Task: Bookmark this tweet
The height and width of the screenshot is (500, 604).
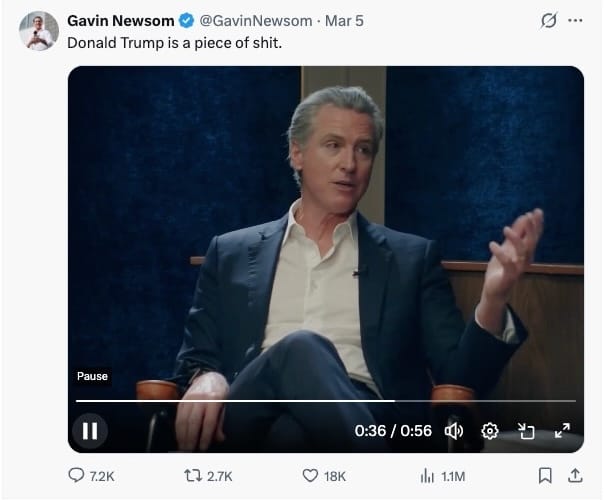Action: pos(546,476)
